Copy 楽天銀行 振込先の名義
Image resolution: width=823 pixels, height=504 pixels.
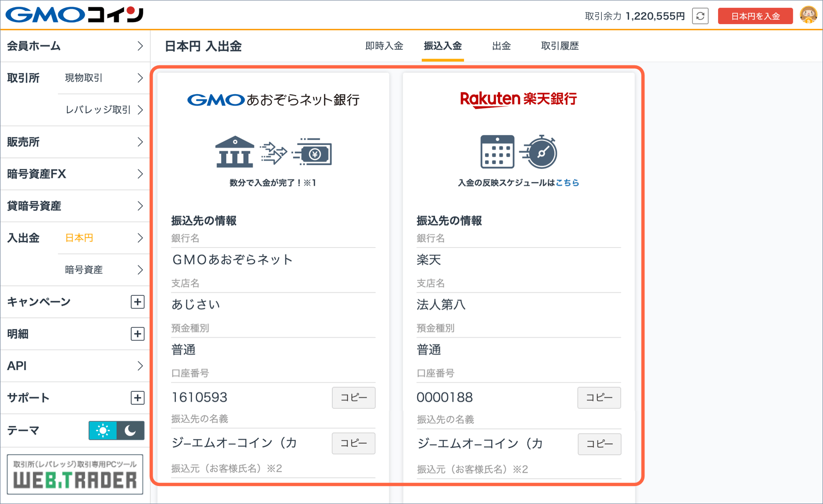point(599,444)
